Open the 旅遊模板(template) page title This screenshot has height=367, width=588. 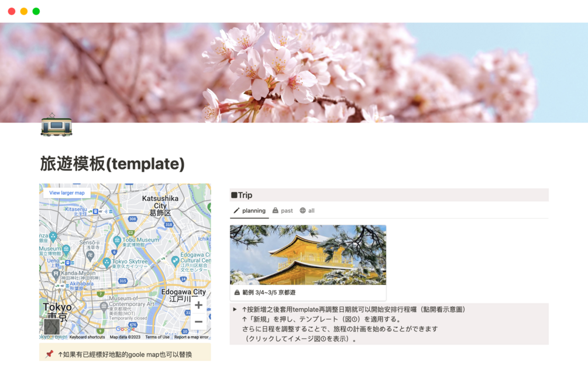(x=112, y=164)
